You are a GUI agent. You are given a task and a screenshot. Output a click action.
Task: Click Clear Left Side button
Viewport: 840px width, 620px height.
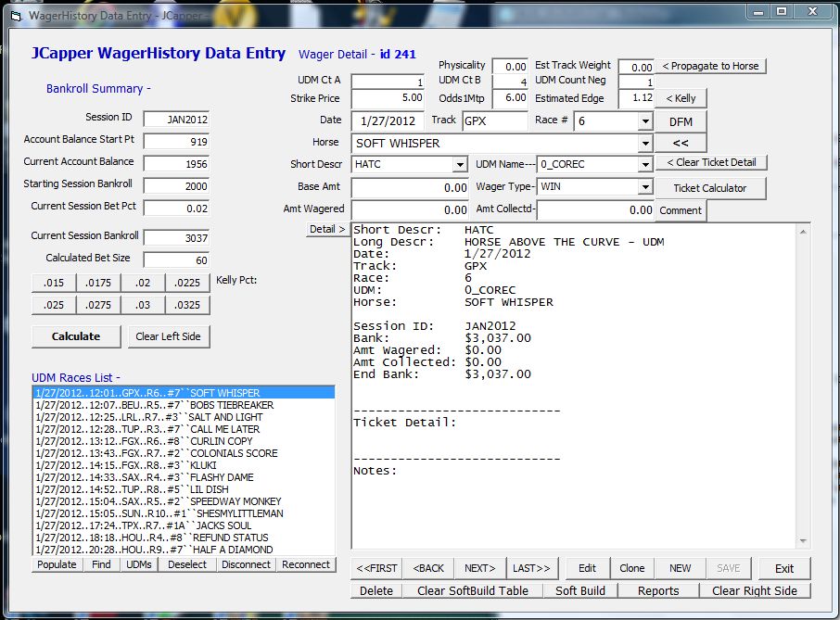coord(168,336)
